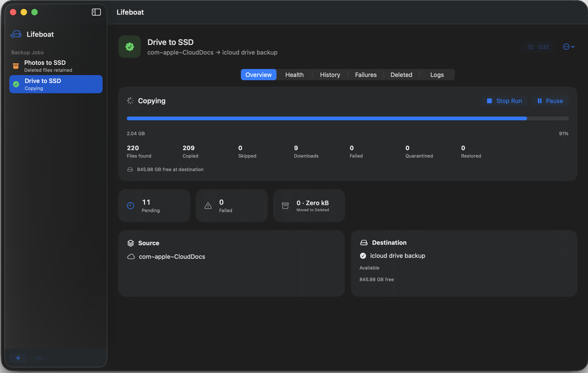Open the Moved to Deleted card

[x=309, y=206]
